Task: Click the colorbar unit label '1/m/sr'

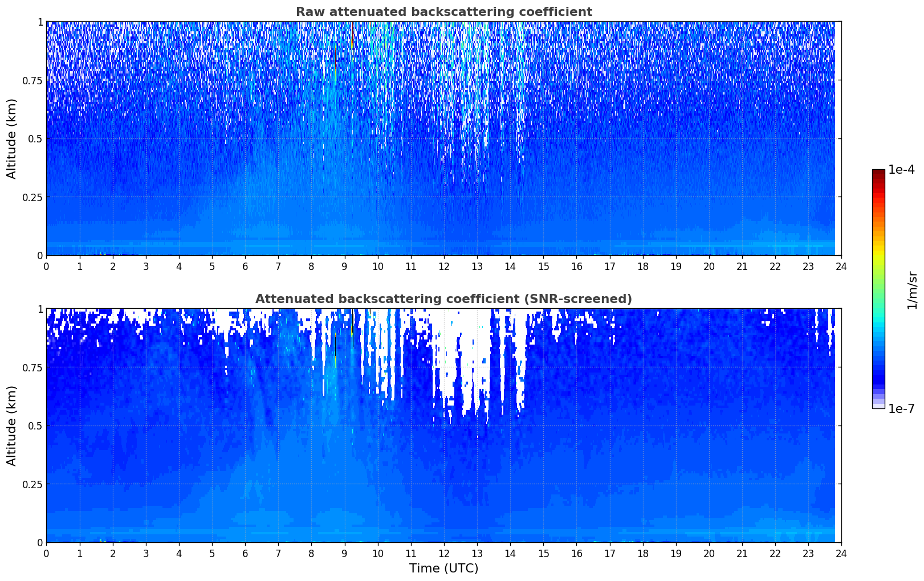Action: [912, 289]
